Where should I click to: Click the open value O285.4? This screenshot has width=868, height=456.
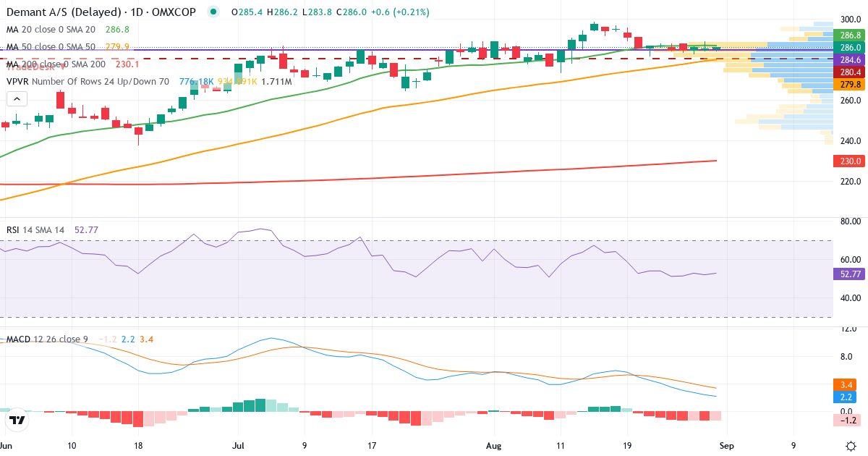pos(247,12)
